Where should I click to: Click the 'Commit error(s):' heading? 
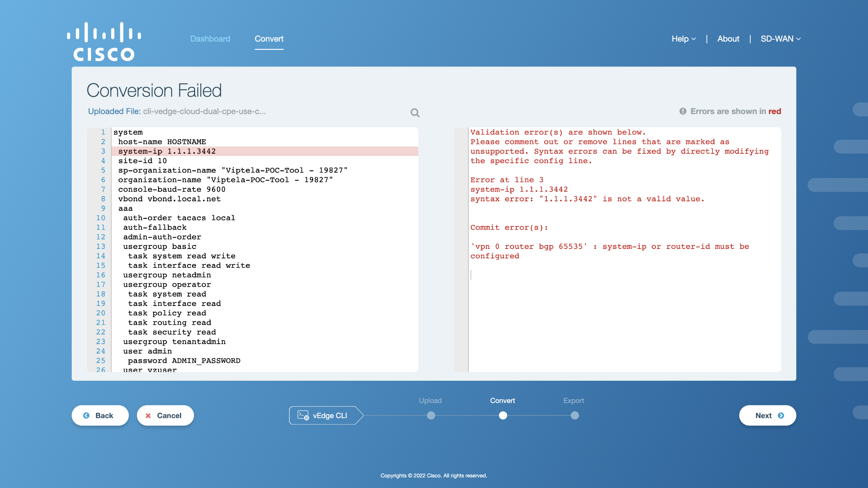[x=509, y=227]
